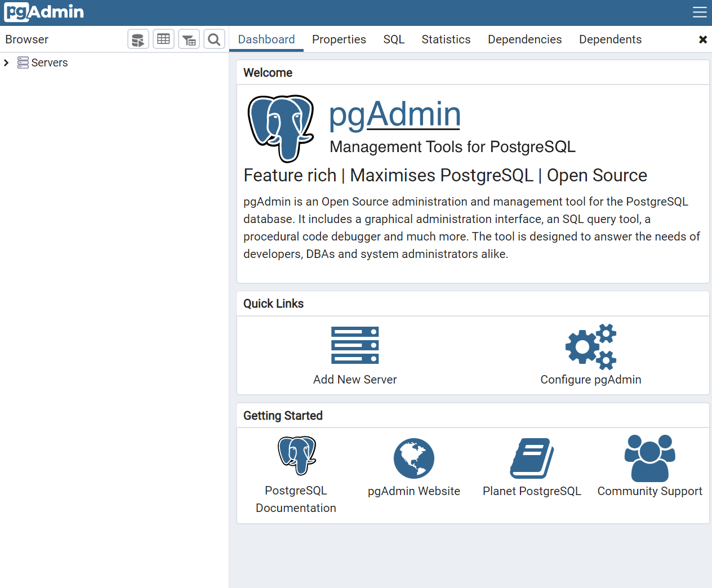Viewport: 712px width, 588px height.
Task: Switch to the Properties tab
Action: [x=339, y=39]
